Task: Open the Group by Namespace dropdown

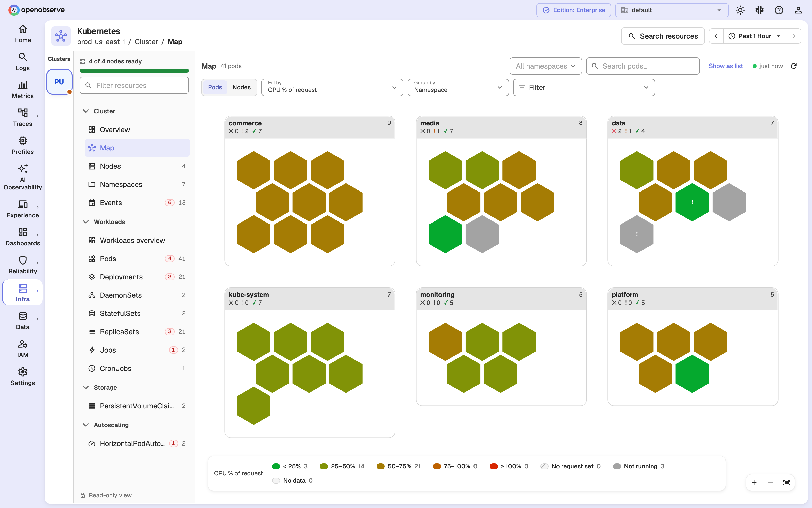Action: click(458, 87)
